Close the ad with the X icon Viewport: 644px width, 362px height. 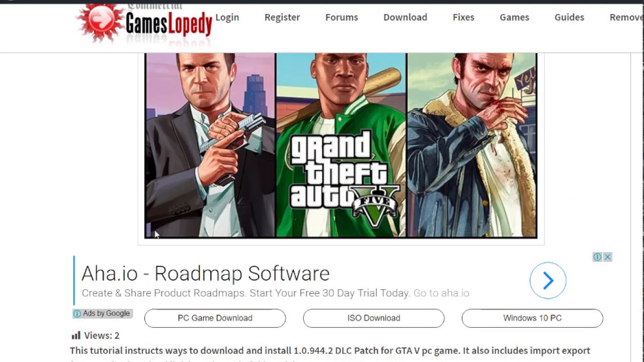click(607, 257)
